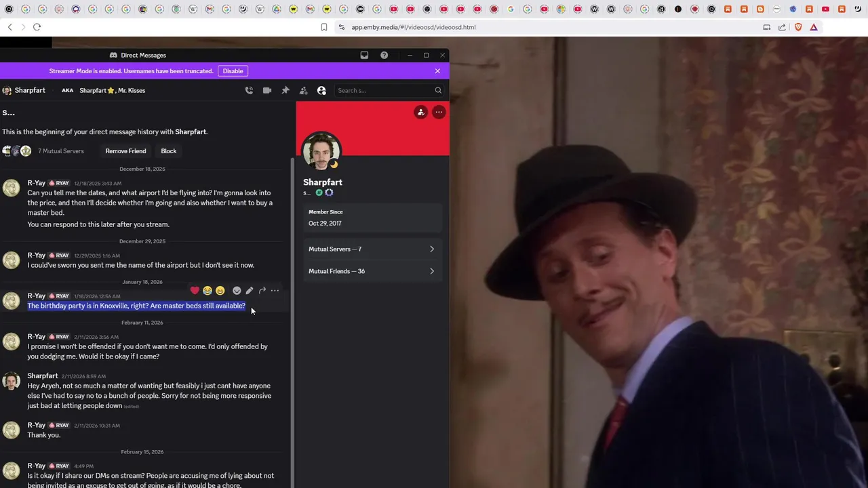The height and width of the screenshot is (488, 868).
Task: Bookmark the page using the address bar icon
Action: (x=324, y=27)
